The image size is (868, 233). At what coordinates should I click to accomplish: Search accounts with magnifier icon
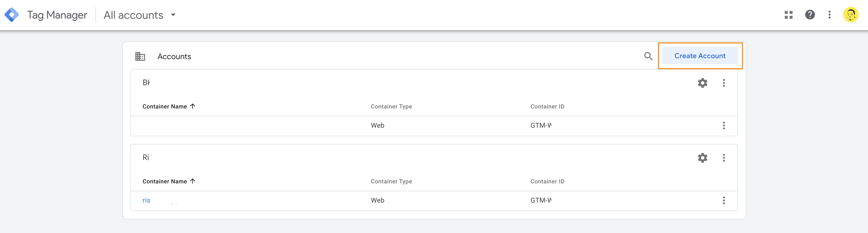click(x=648, y=56)
